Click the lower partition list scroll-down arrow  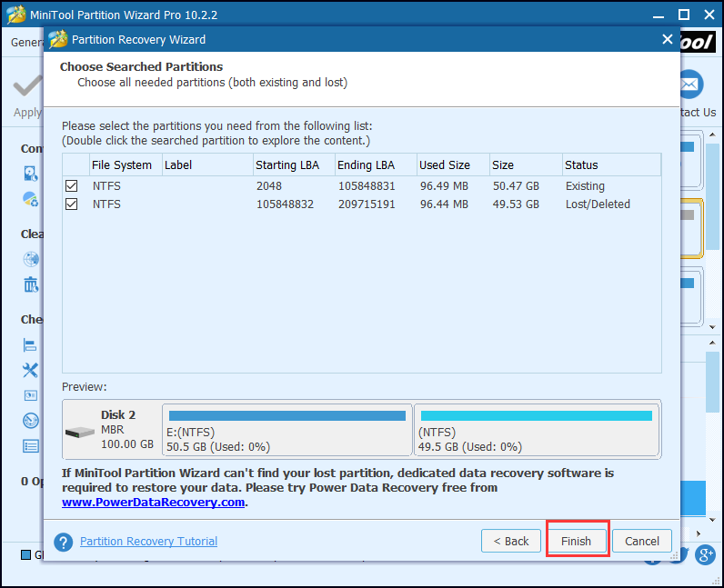[712, 520]
